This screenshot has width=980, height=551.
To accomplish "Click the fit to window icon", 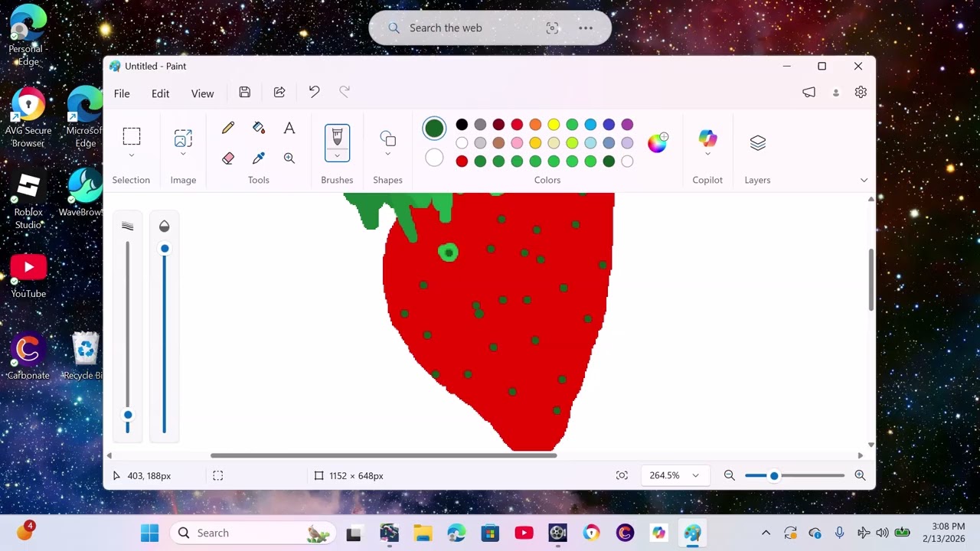I will pyautogui.click(x=622, y=475).
